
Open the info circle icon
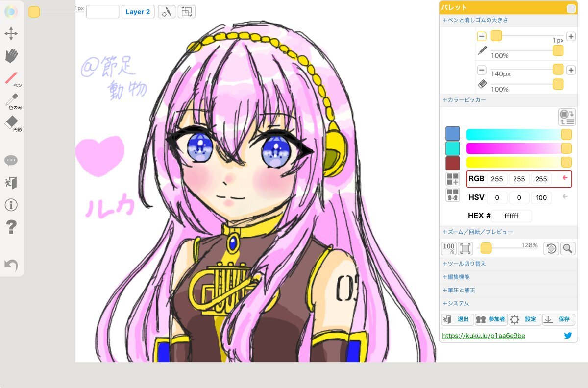pyautogui.click(x=11, y=205)
